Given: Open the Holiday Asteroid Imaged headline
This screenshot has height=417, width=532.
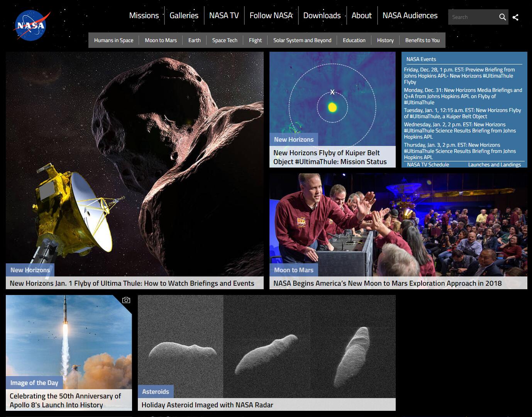Looking at the screenshot, I should click(x=207, y=405).
